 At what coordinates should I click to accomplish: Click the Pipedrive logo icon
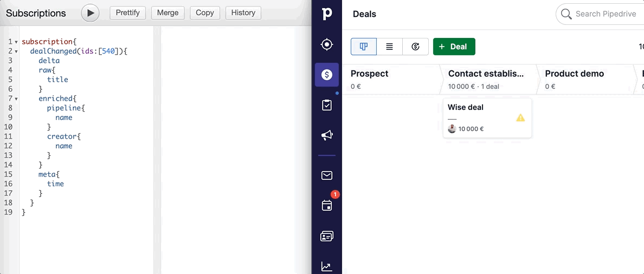point(327,14)
